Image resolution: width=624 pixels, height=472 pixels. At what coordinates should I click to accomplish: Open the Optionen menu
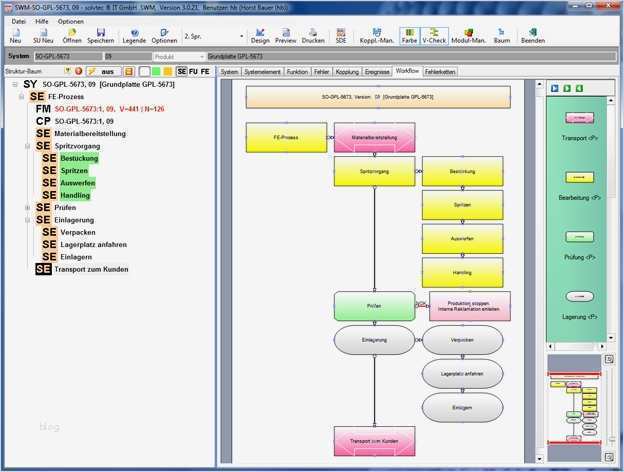click(71, 21)
